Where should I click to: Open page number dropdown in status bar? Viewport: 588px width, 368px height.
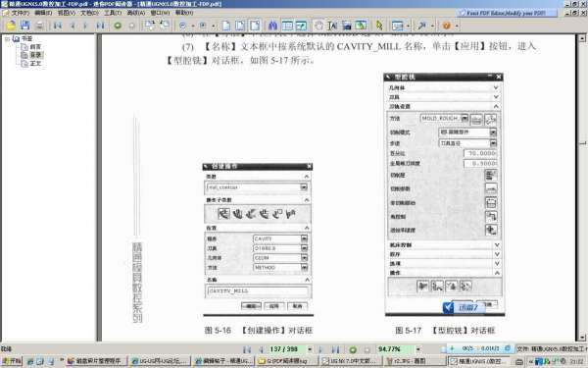[310, 349]
